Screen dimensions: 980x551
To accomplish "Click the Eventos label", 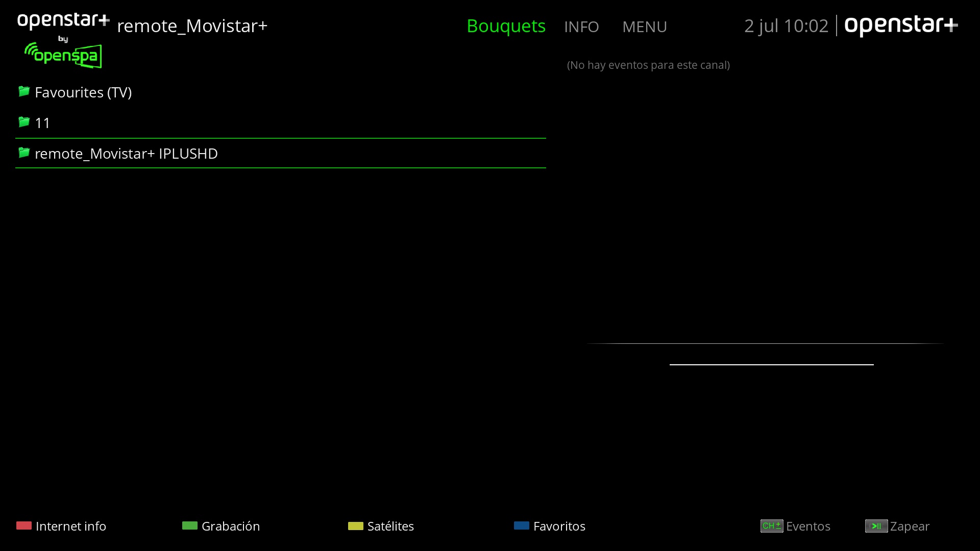I will [808, 526].
